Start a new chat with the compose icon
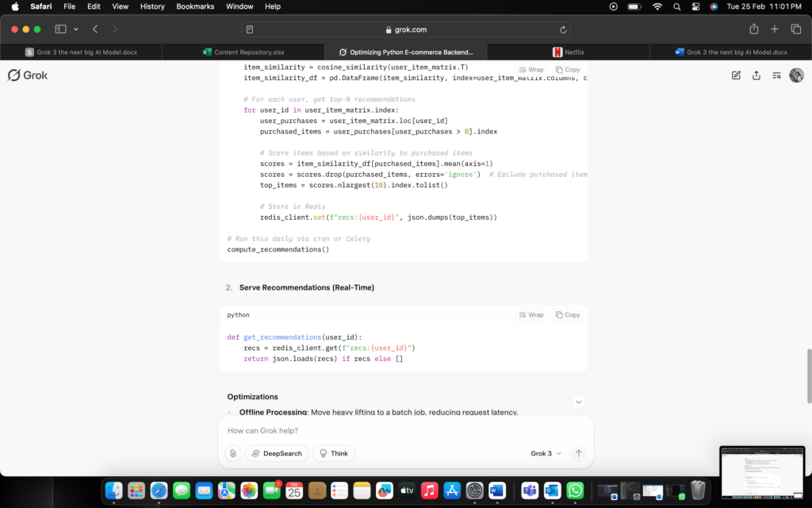812x508 pixels. click(736, 75)
